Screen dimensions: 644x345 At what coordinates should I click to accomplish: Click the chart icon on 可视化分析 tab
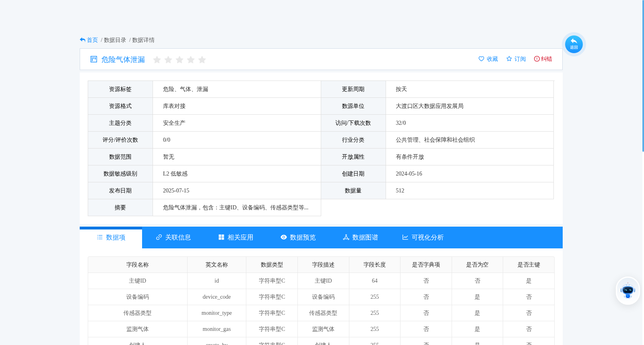pyautogui.click(x=405, y=238)
